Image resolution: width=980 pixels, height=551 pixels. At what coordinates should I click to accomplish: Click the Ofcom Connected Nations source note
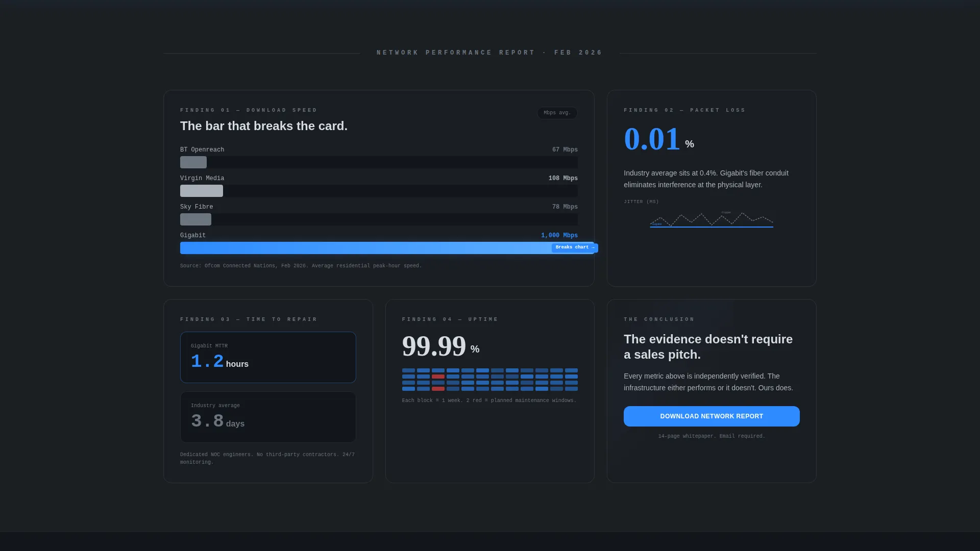tap(301, 266)
